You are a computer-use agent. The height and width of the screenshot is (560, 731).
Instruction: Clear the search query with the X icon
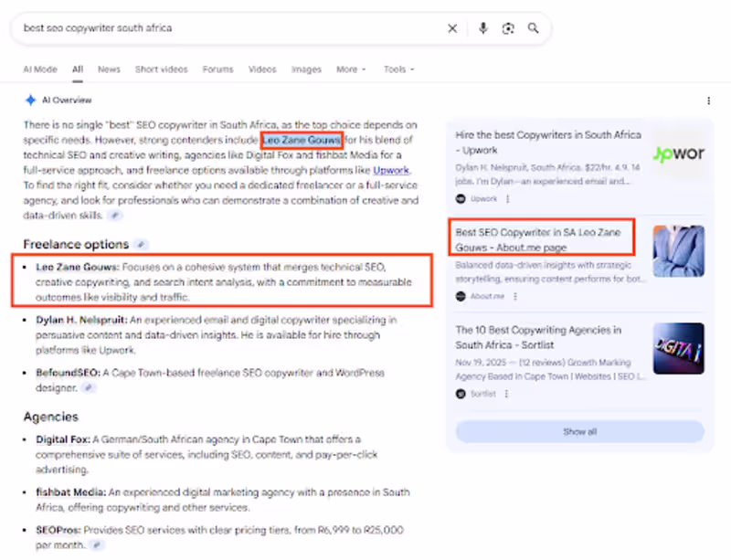pos(452,28)
